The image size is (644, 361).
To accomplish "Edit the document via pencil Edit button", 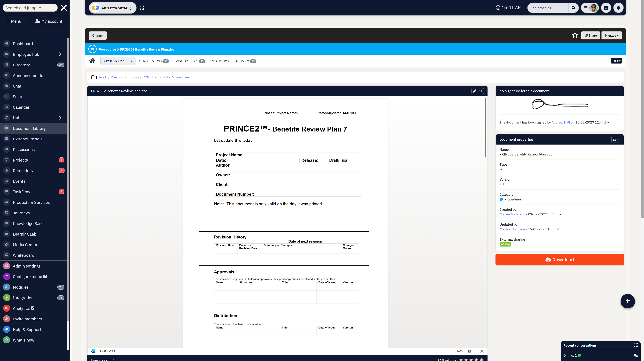I will (477, 91).
